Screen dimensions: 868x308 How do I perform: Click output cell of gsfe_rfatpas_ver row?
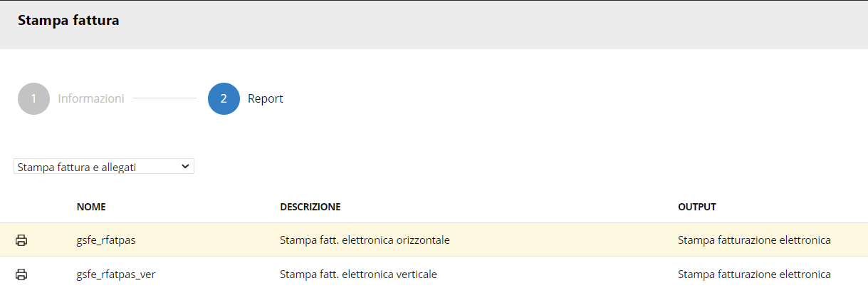click(755, 274)
